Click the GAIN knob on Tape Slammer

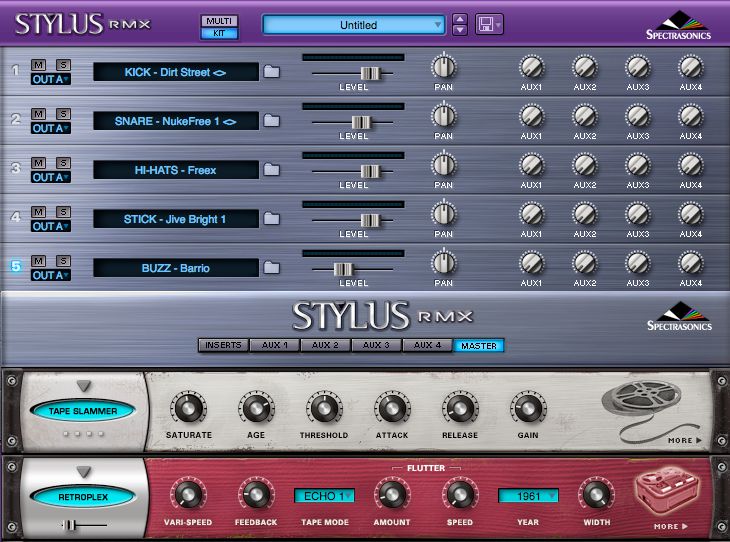click(528, 409)
